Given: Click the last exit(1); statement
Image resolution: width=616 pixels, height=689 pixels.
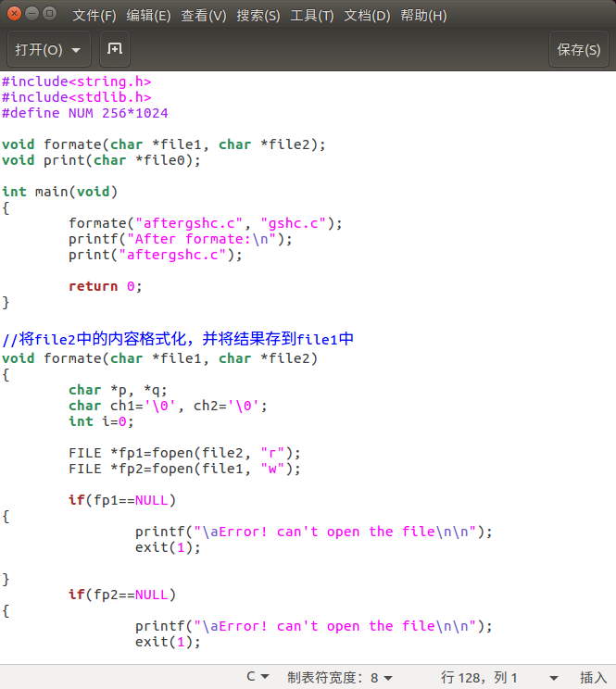Looking at the screenshot, I should click(168, 643).
